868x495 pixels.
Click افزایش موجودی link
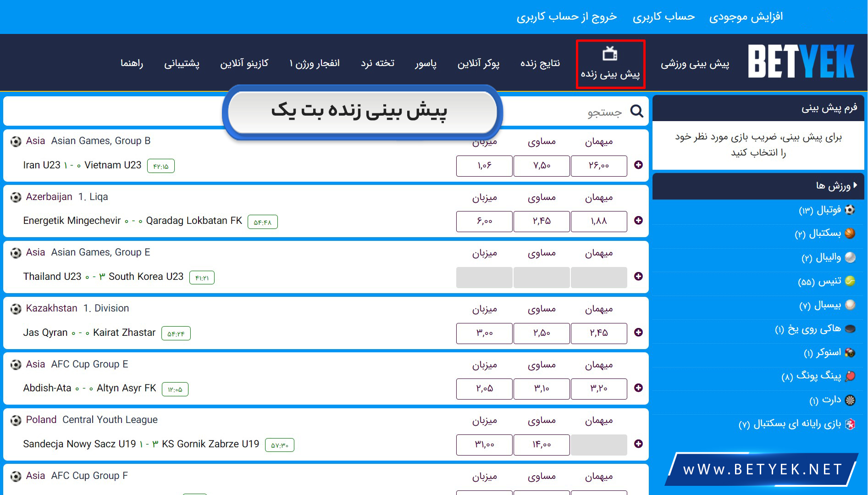pos(746,17)
